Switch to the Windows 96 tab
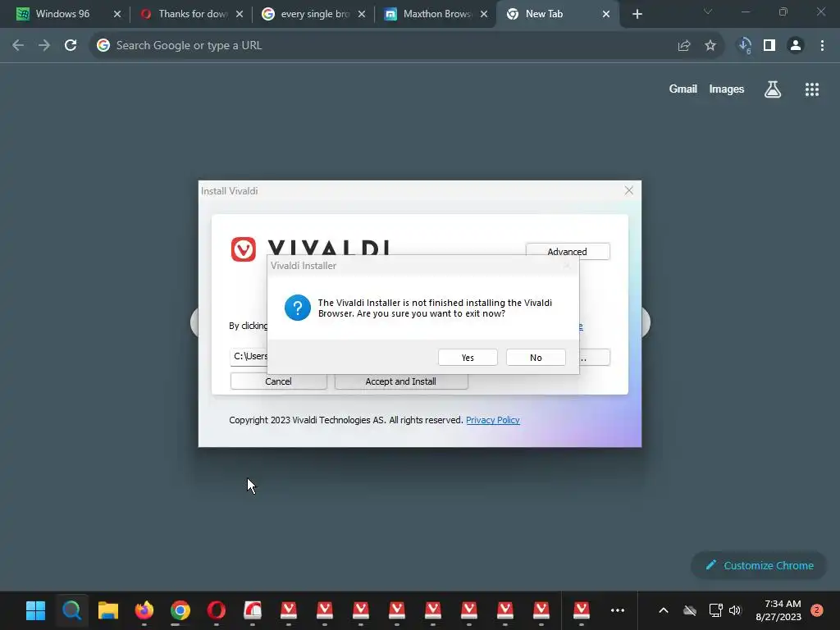 coord(62,14)
